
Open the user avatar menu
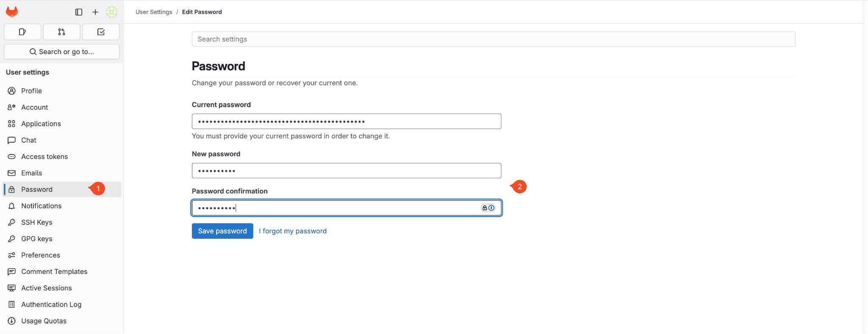(x=112, y=12)
